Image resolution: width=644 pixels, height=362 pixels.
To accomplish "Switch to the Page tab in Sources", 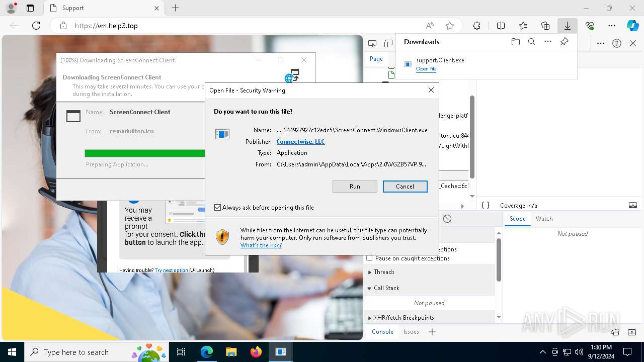I will (x=376, y=59).
